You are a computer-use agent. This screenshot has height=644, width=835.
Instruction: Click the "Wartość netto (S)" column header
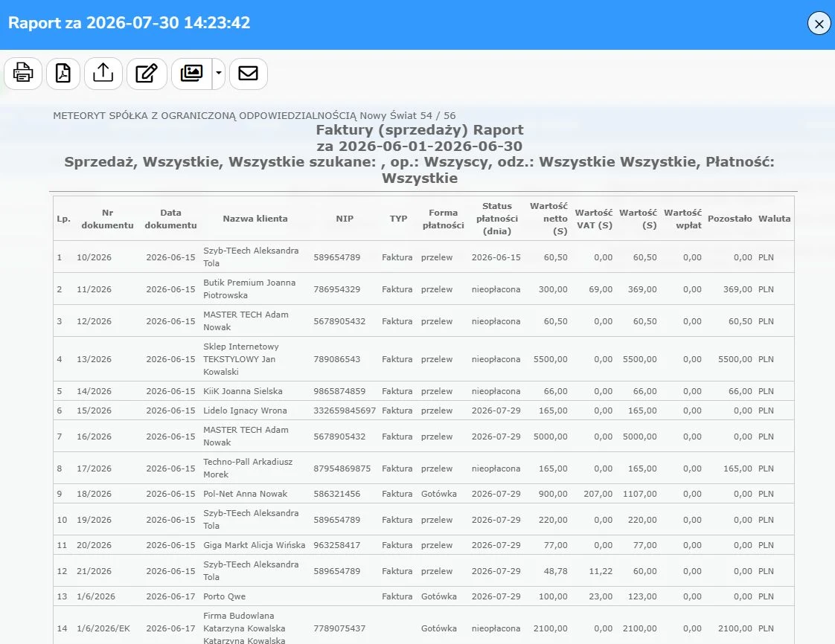click(x=549, y=219)
